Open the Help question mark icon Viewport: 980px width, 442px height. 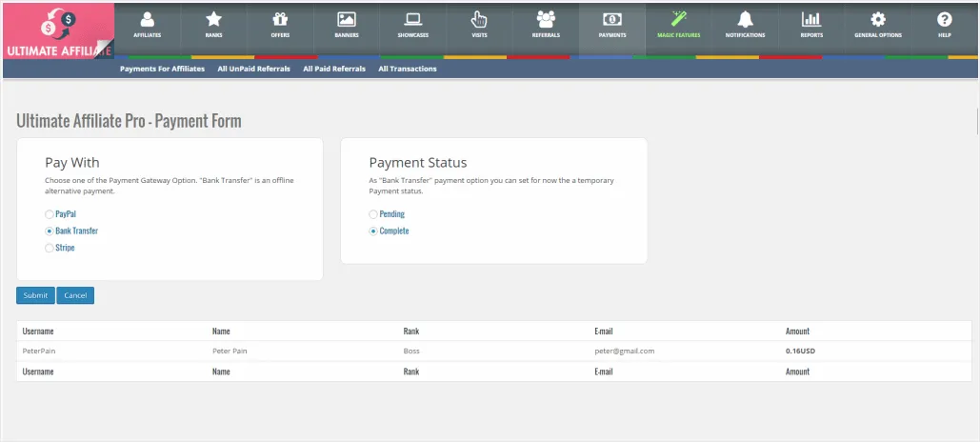pyautogui.click(x=945, y=20)
